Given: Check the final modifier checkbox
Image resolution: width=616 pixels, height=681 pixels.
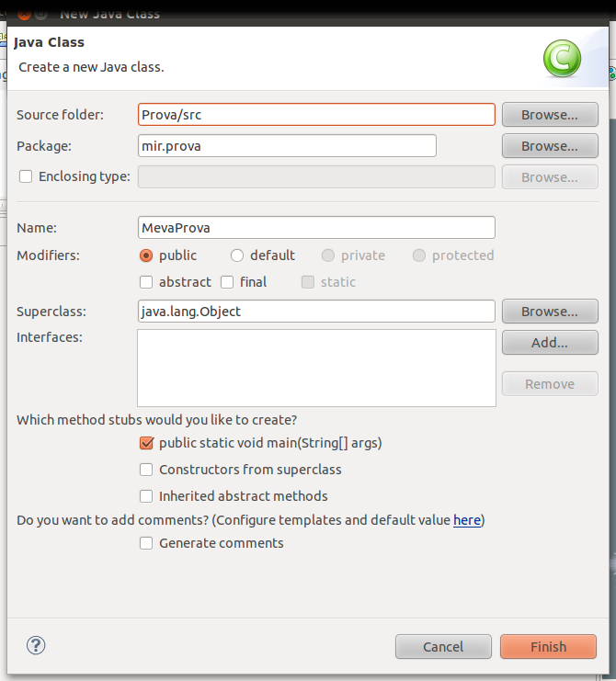Looking at the screenshot, I should [227, 282].
